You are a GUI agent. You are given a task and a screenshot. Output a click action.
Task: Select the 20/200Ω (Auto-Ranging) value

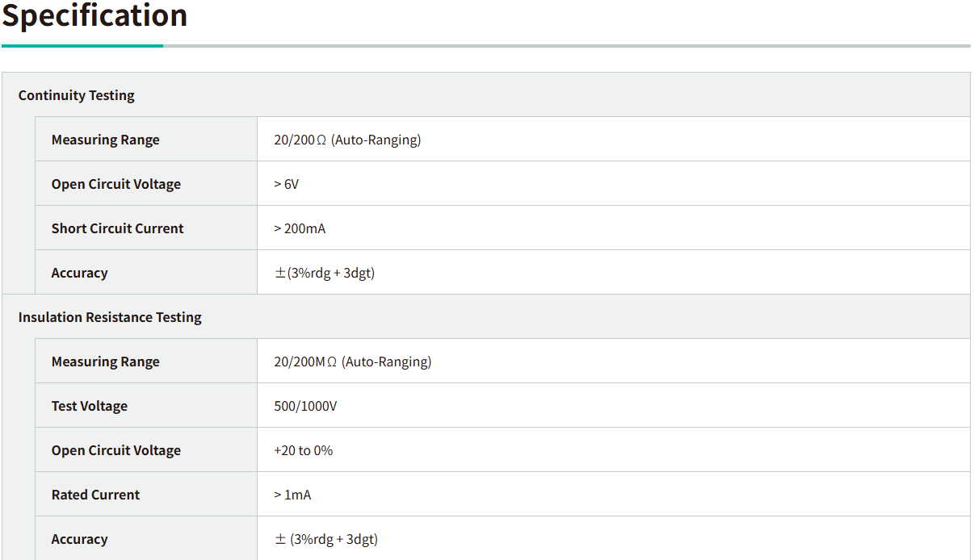click(347, 140)
